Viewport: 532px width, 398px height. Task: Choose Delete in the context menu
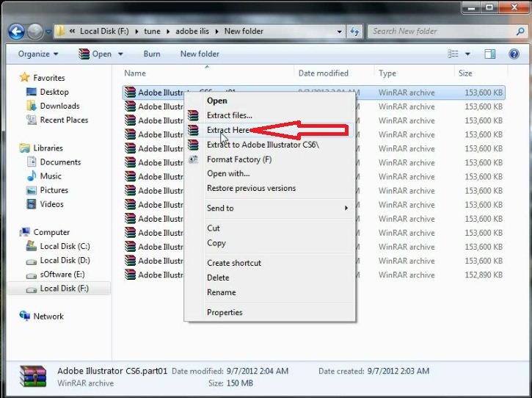tap(218, 278)
